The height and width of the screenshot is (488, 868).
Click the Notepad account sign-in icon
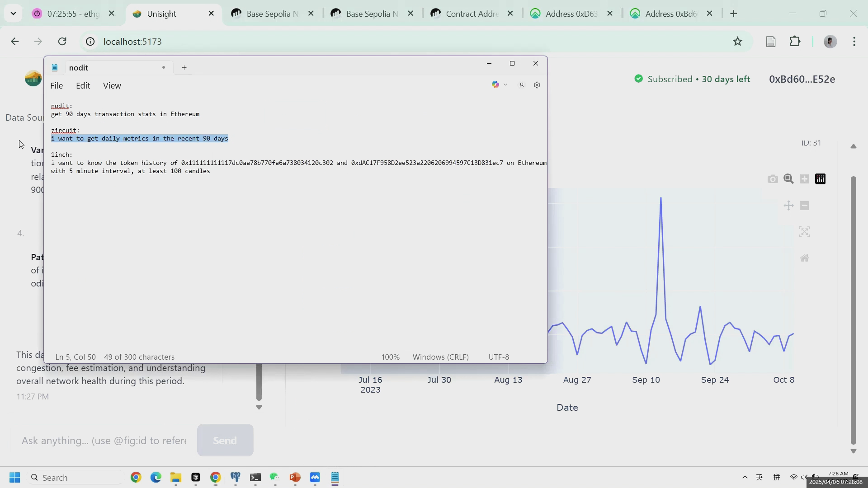[x=521, y=85]
